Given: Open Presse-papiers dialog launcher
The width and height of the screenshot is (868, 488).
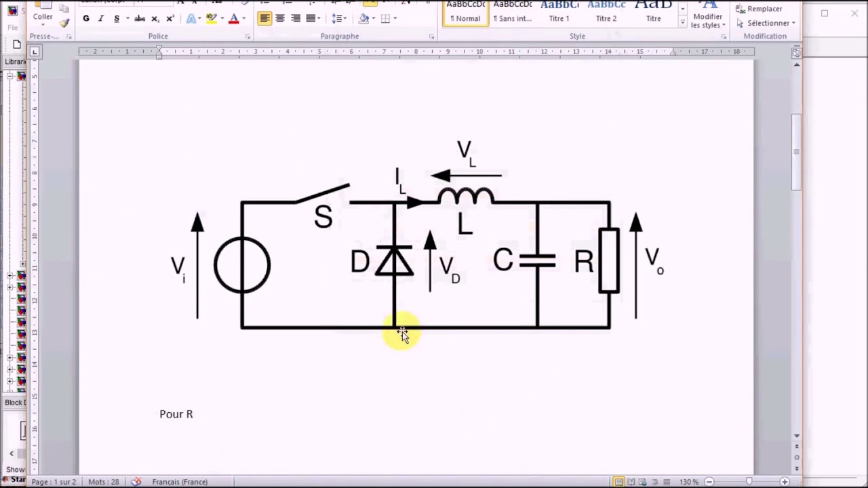Looking at the screenshot, I should coord(68,37).
